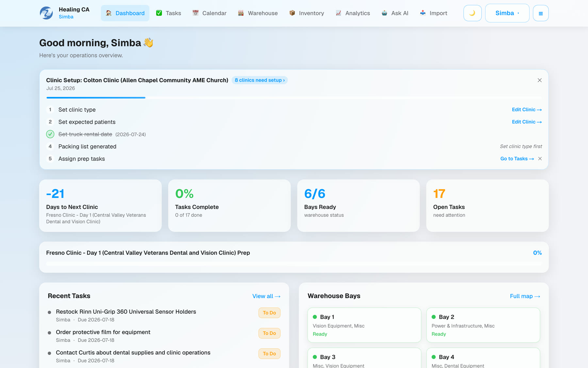Click 'Order protective film for equipment' task

point(103,332)
